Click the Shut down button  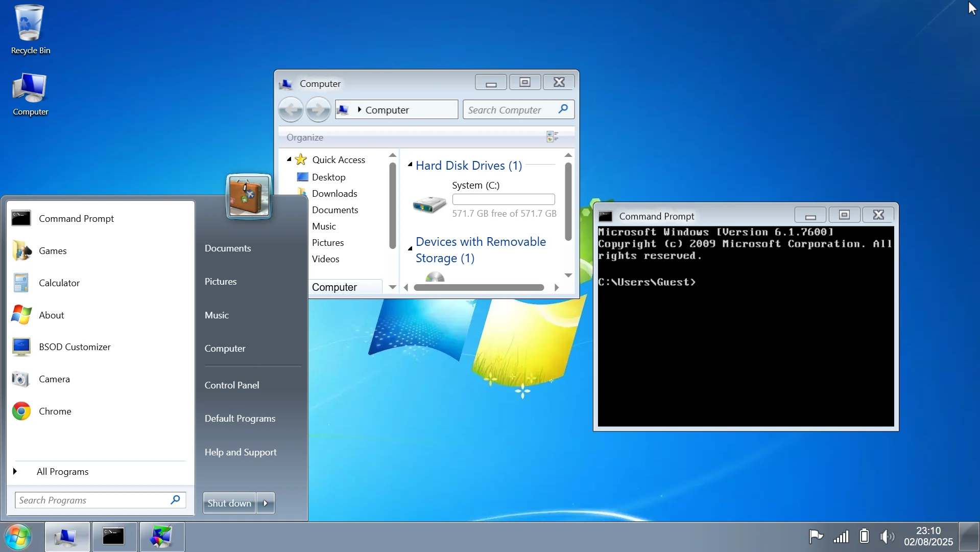click(229, 503)
